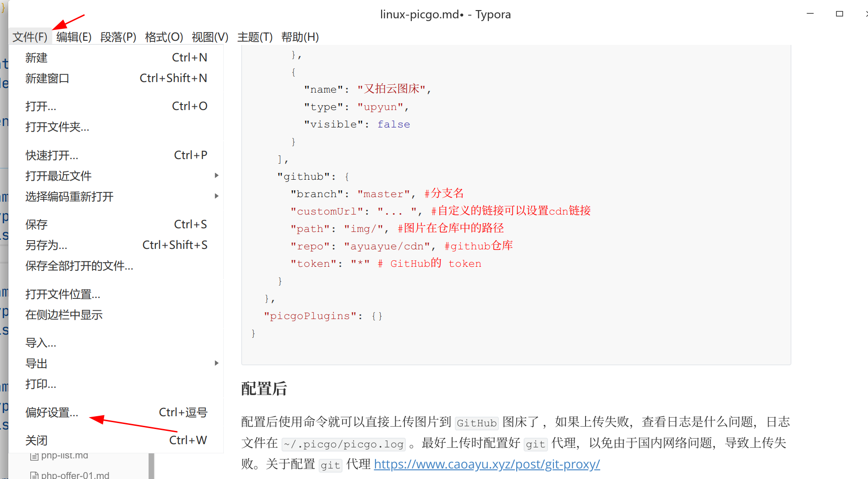Click the "token" line in code

(386, 264)
